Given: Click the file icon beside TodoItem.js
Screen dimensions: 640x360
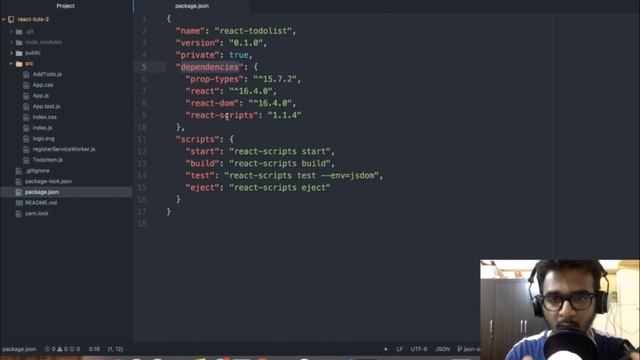Looking at the screenshot, I should (x=26, y=160).
